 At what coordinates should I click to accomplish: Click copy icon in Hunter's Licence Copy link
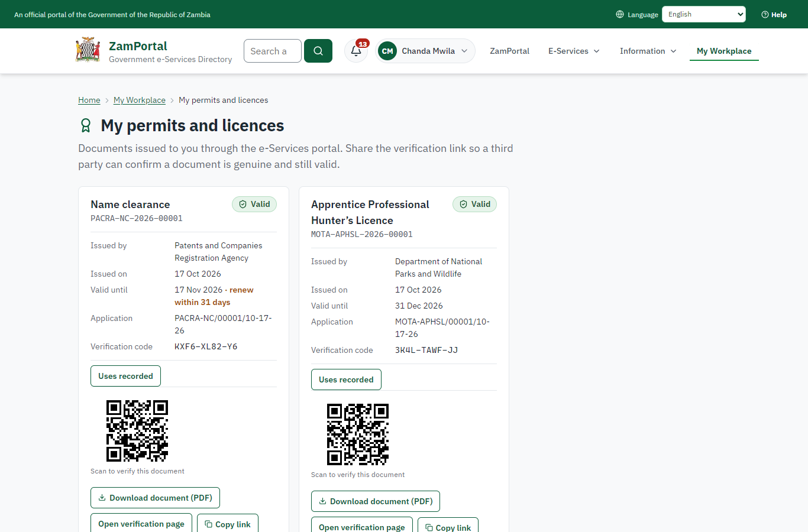point(429,527)
